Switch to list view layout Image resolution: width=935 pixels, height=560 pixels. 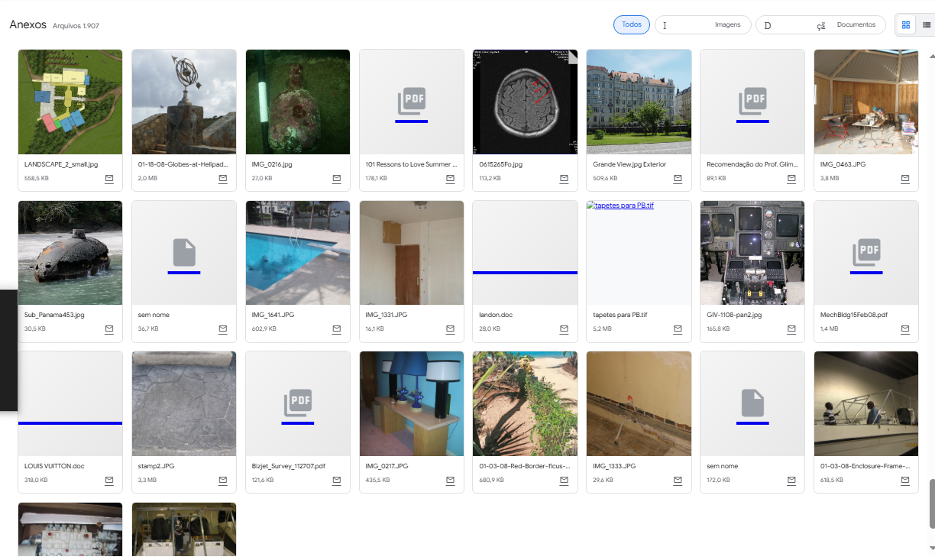[927, 25]
